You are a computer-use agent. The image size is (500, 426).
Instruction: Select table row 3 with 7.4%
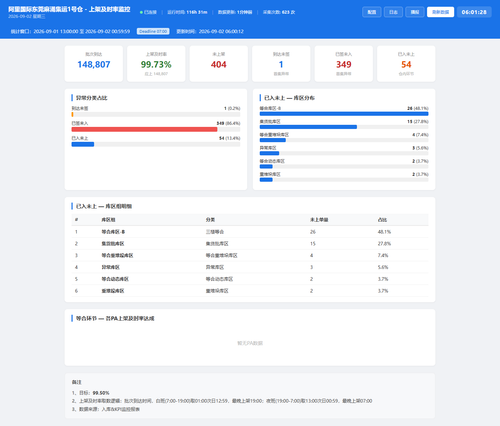tap(250, 255)
